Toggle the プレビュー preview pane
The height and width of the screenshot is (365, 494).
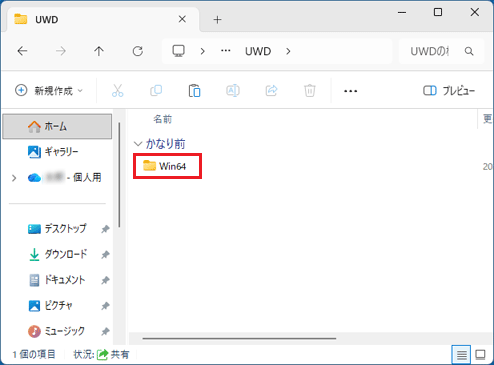(x=449, y=91)
